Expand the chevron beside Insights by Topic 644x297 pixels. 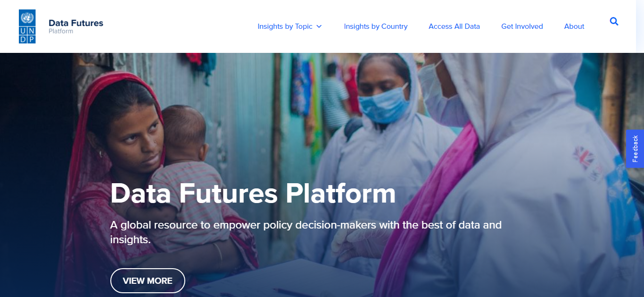[319, 26]
